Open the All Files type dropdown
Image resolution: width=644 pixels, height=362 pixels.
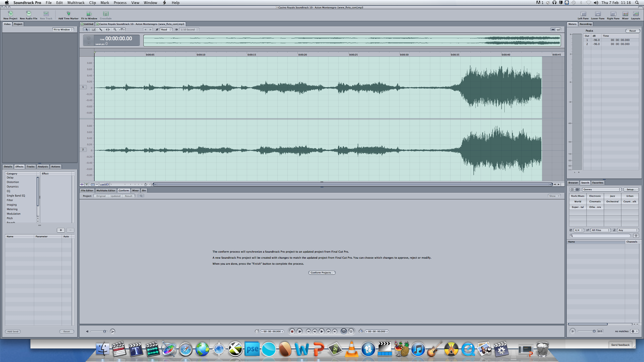click(x=601, y=230)
